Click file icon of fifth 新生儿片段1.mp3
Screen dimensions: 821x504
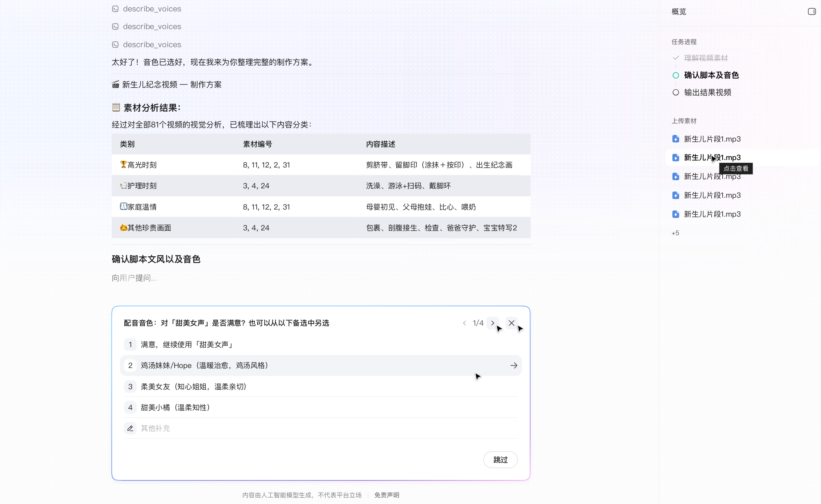tap(676, 214)
